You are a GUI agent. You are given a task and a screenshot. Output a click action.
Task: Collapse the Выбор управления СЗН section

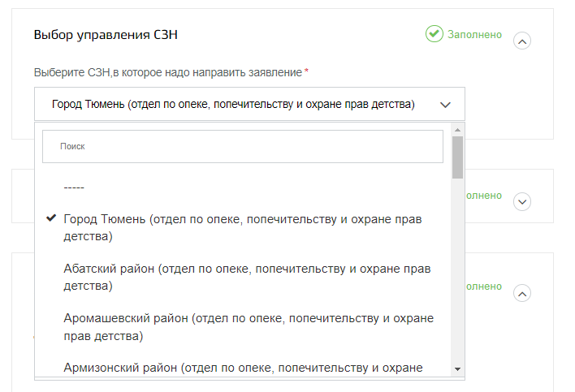point(522,41)
